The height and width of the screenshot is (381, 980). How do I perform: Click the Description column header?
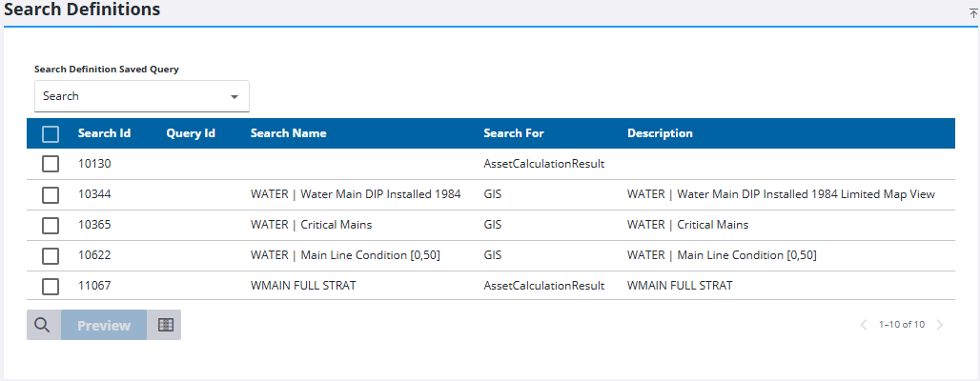pos(660,133)
